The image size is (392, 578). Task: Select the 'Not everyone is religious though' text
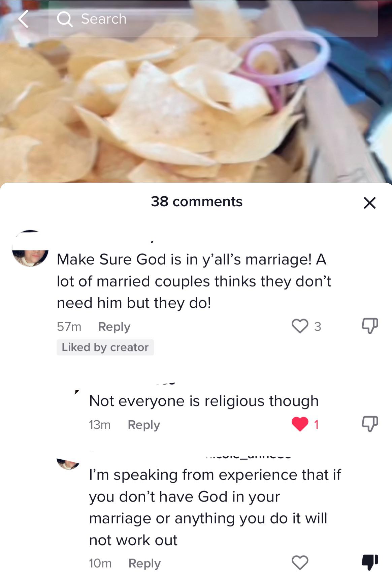click(204, 401)
